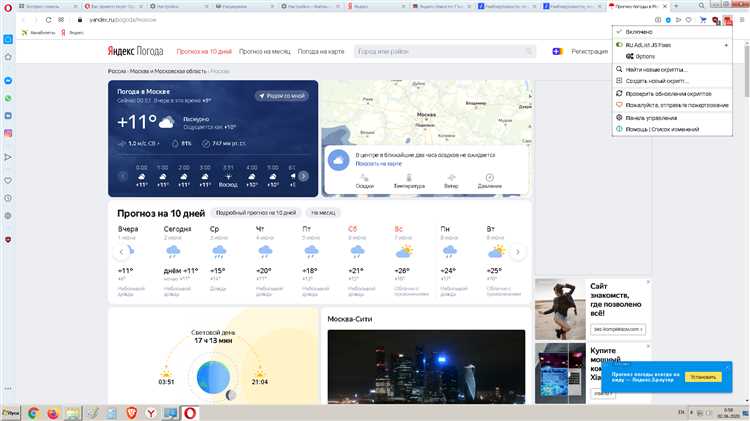Launch Chrome from the Windows taskbar

pyautogui.click(x=33, y=412)
